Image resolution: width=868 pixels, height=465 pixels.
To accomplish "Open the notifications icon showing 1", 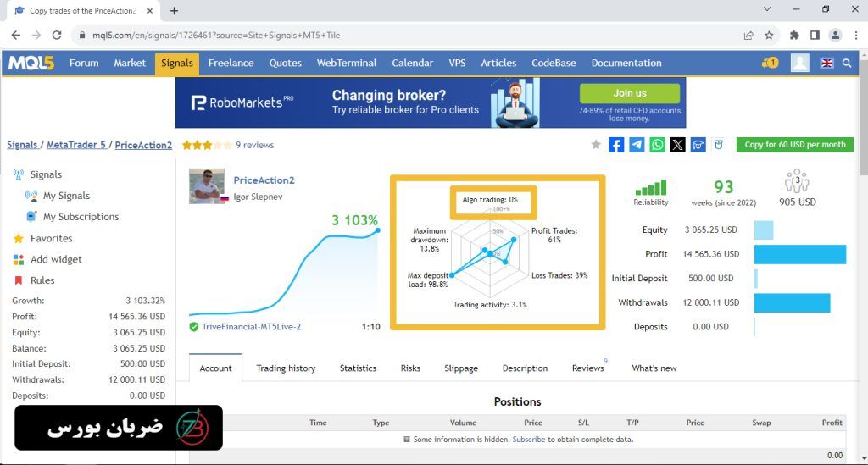I will (770, 63).
